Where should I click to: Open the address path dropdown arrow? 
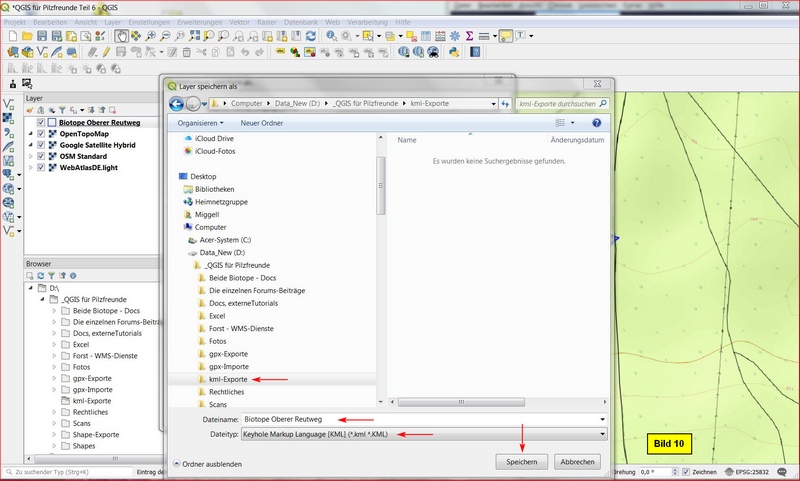pyautogui.click(x=493, y=104)
